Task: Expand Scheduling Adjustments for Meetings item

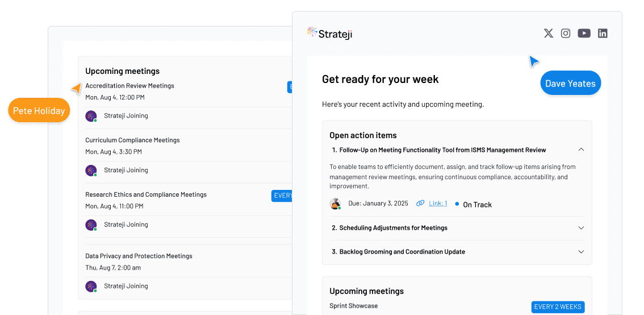Action: coord(581,228)
